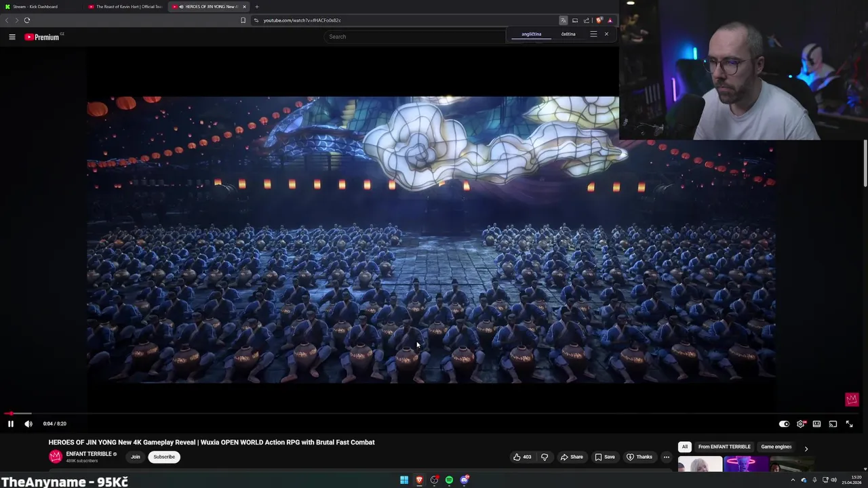
Task: Click the translate page icon in address bar
Action: [x=563, y=20]
